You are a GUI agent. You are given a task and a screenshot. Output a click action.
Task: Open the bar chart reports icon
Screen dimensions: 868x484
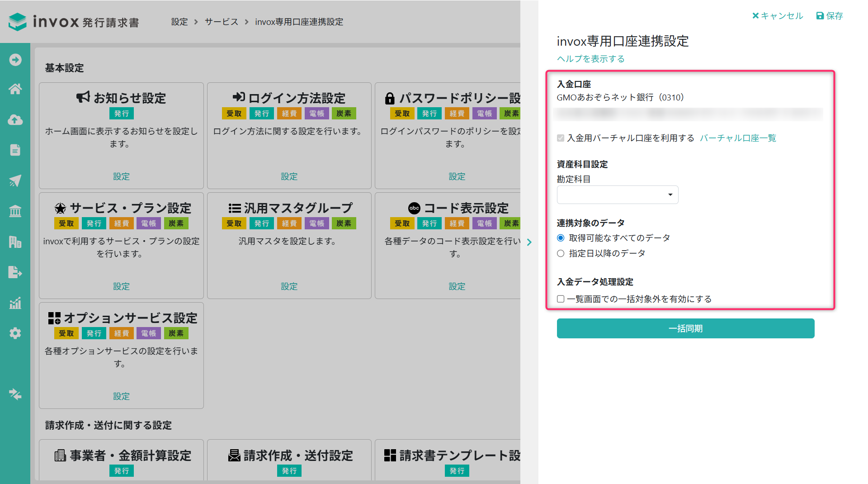tap(15, 303)
